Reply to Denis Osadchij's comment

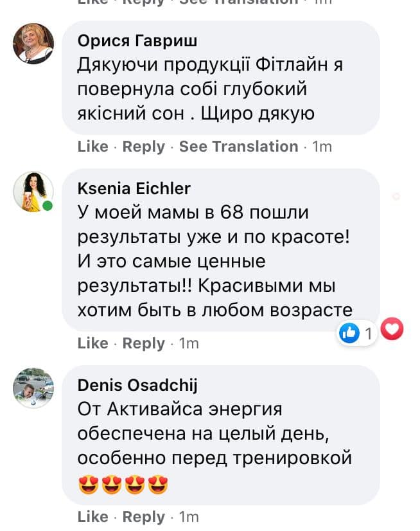[x=143, y=517]
